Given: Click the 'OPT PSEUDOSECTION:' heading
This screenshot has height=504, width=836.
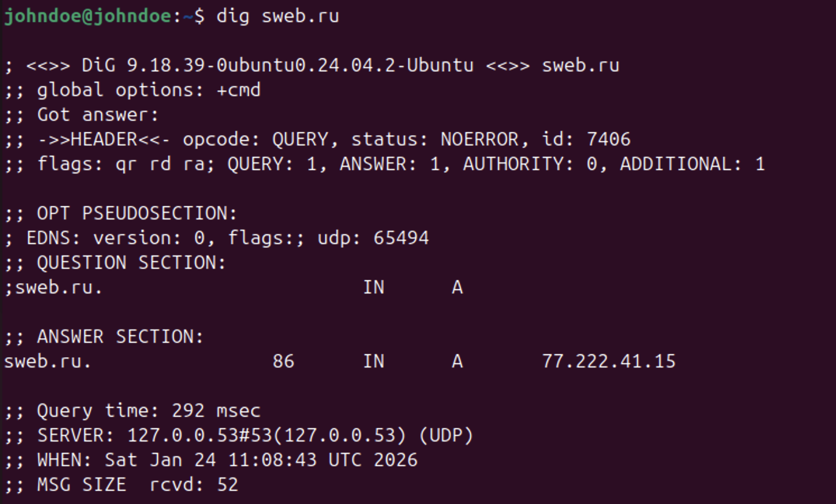Looking at the screenshot, I should click(136, 213).
